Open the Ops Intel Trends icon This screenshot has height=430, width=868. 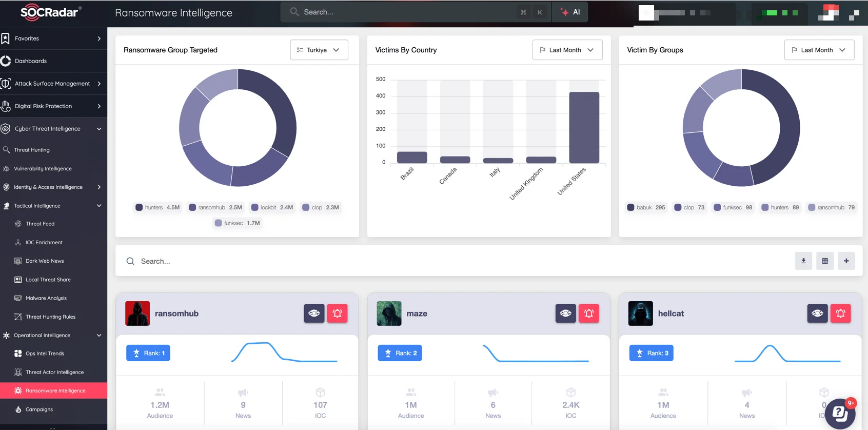pos(18,354)
